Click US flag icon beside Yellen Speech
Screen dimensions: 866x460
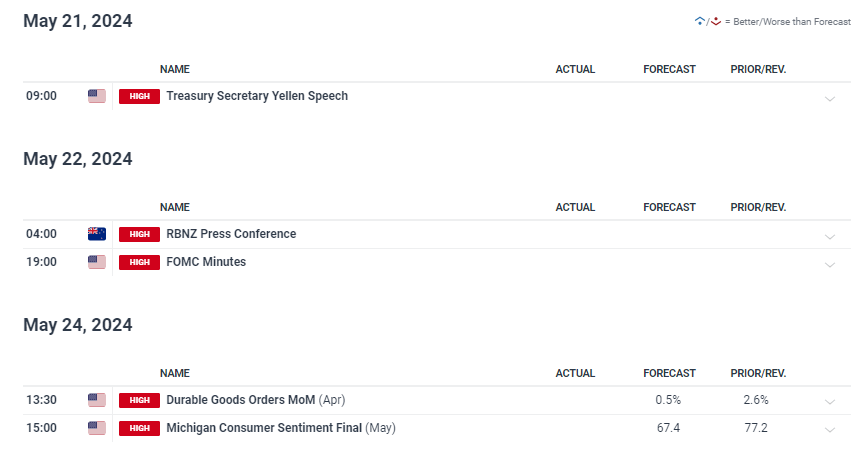pos(97,96)
